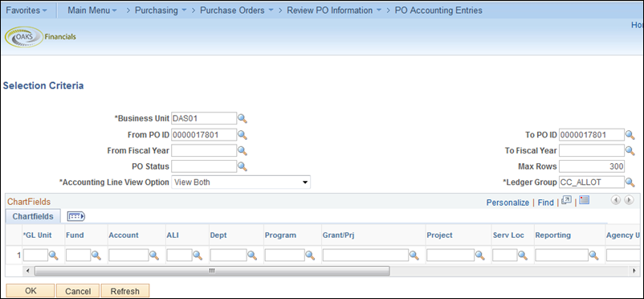
Task: Click the Show All Columns tab icon
Action: pyautogui.click(x=76, y=216)
